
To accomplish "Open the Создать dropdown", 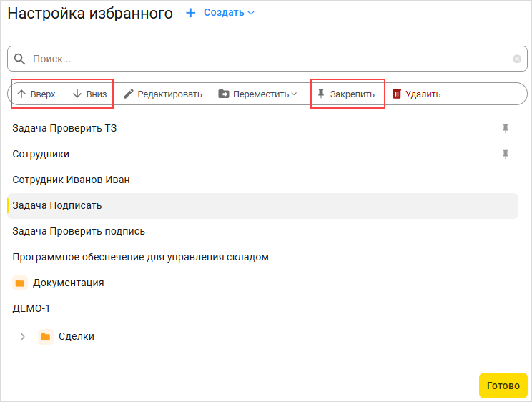I will pos(229,13).
